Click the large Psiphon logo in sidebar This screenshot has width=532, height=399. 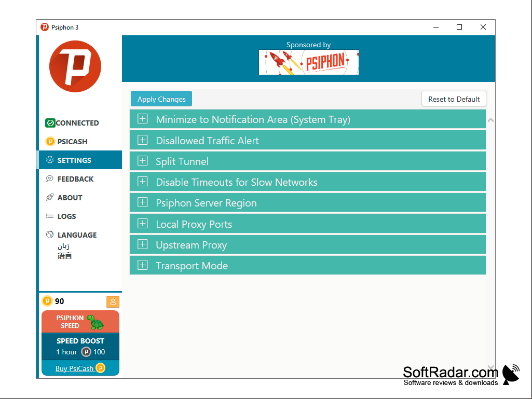pyautogui.click(x=75, y=66)
